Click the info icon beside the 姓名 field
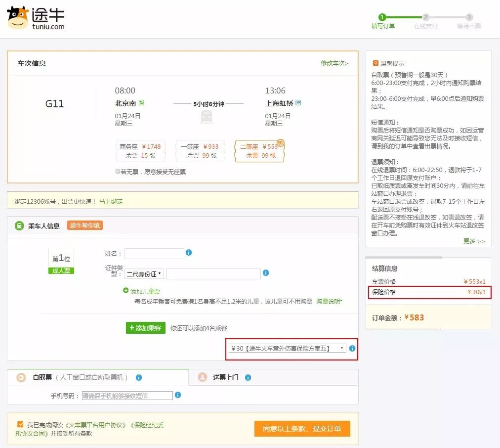Viewport: 500px width, 448px height. pyautogui.click(x=189, y=253)
